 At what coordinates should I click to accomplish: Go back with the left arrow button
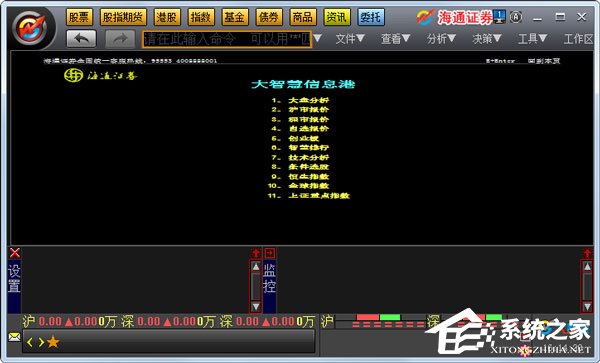81,39
